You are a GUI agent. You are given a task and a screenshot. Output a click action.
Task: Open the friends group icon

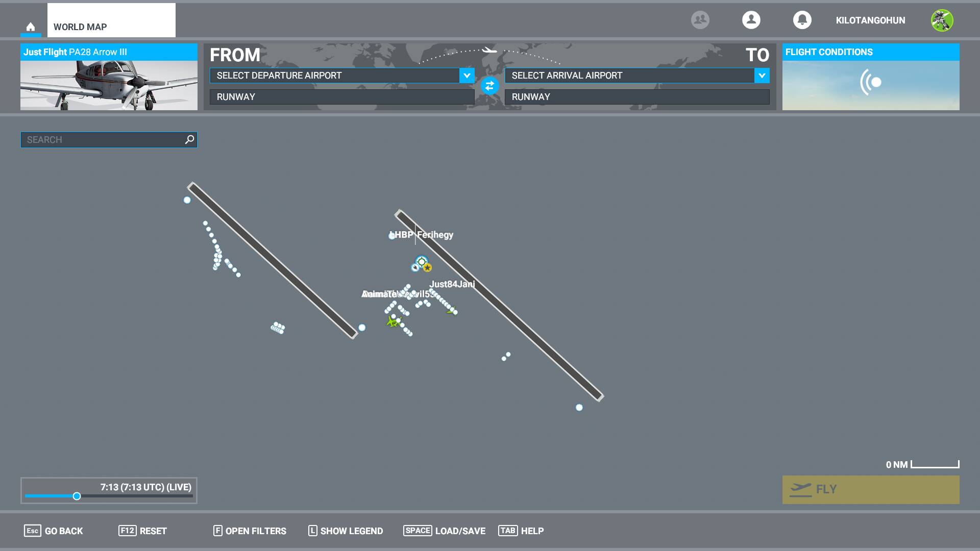700,20
